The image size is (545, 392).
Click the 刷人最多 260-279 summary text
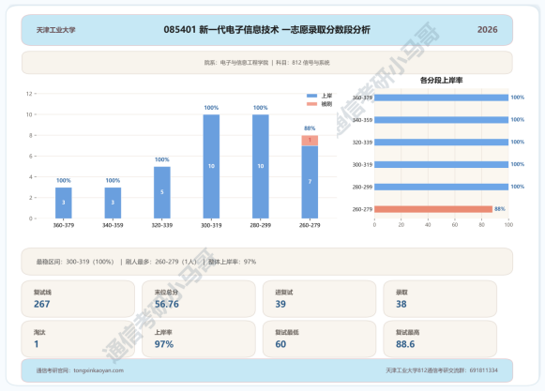pyautogui.click(x=161, y=262)
